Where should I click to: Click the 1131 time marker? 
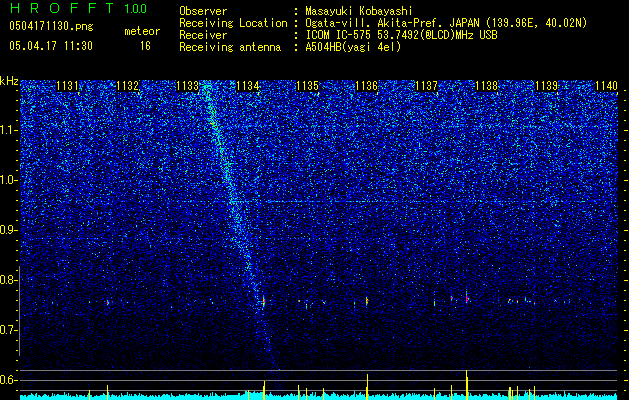[x=67, y=86]
